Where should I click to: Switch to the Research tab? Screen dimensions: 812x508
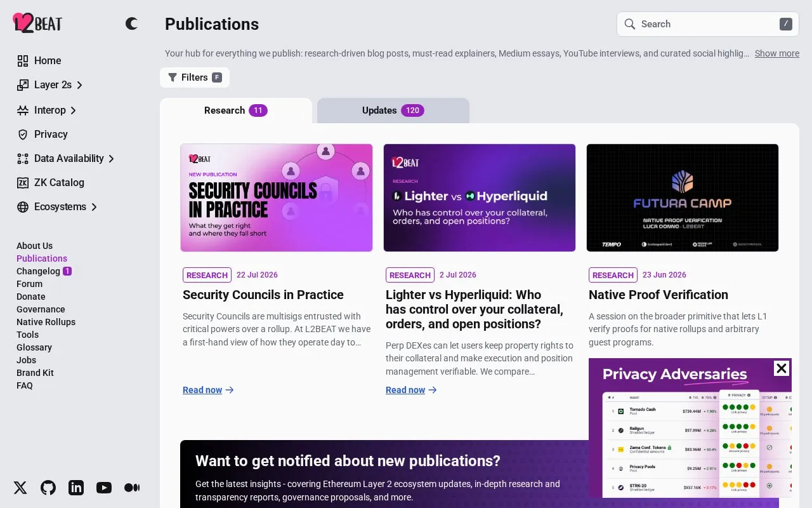(236, 110)
